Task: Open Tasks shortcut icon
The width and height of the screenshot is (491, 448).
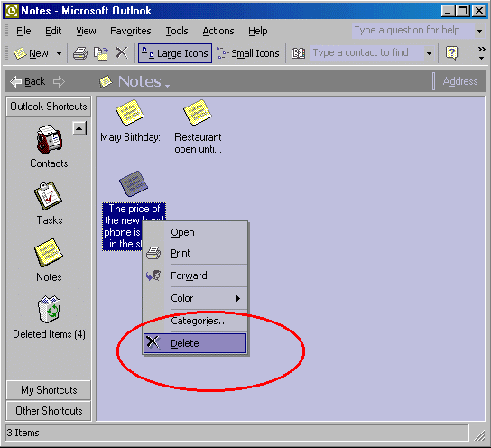Action: click(x=48, y=196)
